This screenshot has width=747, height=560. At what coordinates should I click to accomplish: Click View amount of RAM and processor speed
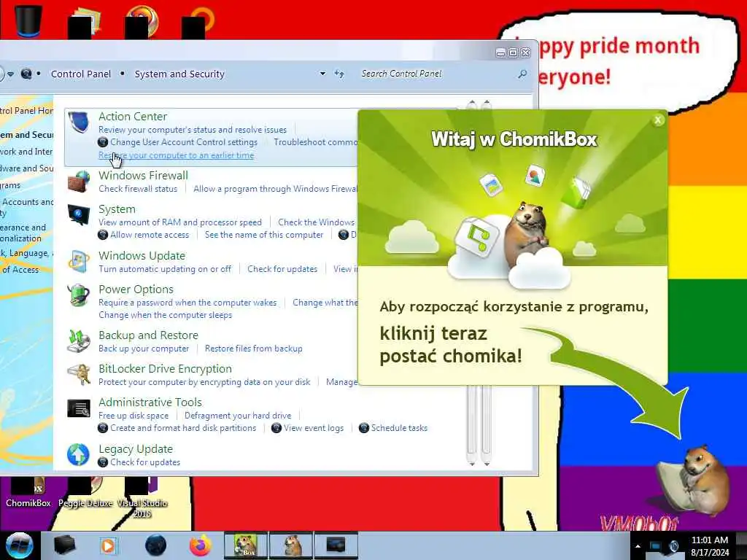pos(180,222)
